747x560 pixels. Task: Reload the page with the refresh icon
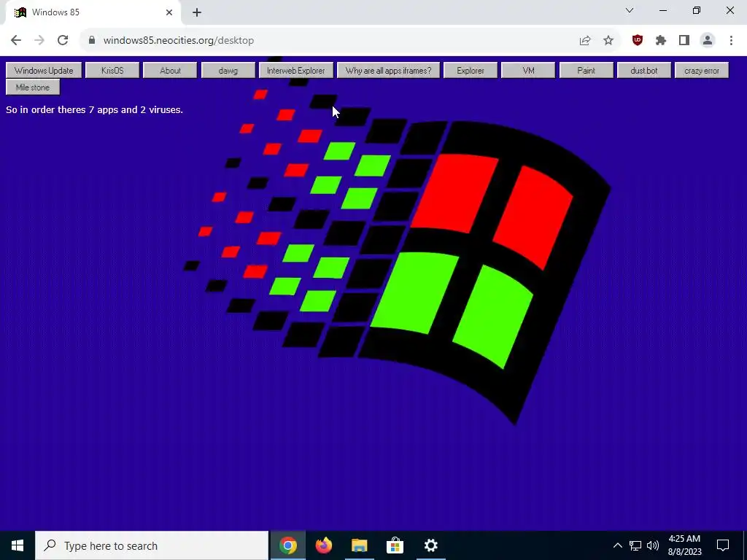click(x=63, y=41)
